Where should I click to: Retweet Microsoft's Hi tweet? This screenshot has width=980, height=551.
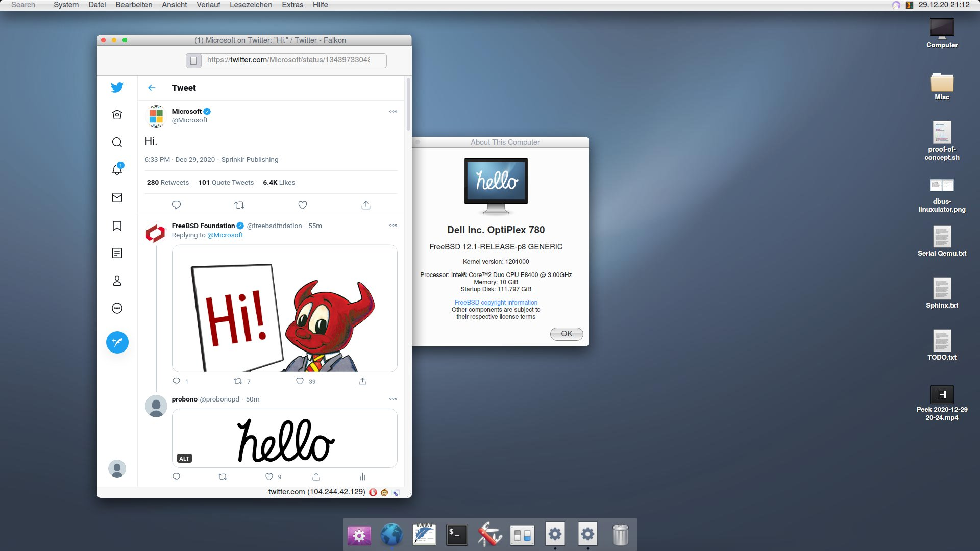(239, 205)
